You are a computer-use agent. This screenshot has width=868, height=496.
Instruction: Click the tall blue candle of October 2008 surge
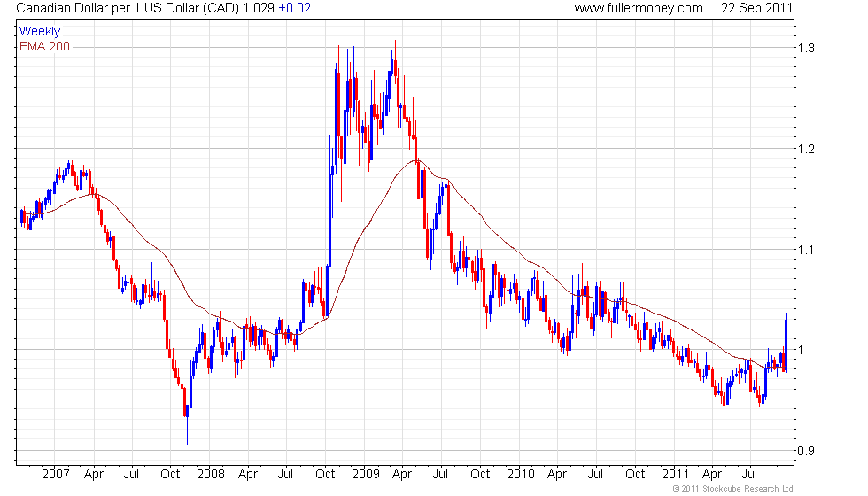click(330, 221)
